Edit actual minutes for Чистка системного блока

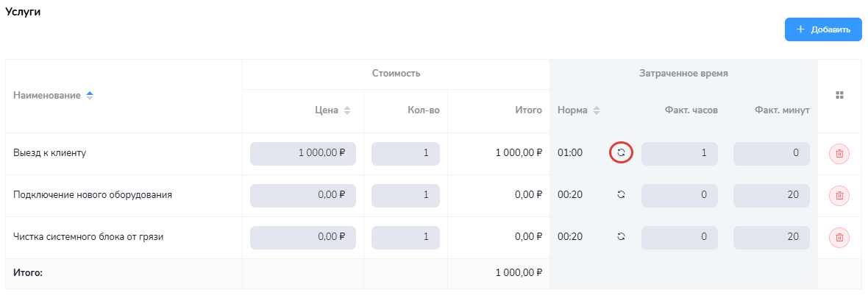coord(771,237)
